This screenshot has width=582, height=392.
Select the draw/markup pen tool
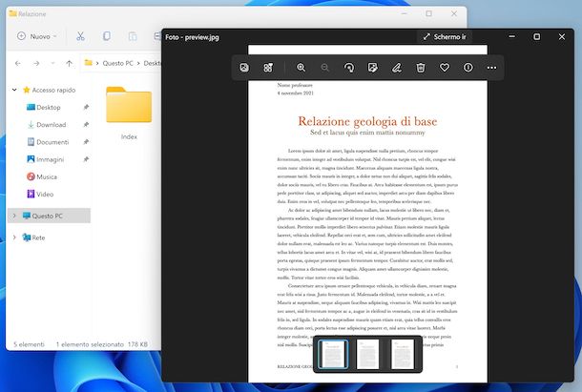(396, 68)
